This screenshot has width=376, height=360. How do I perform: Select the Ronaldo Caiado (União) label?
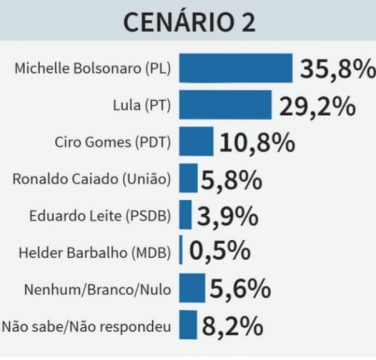pos(92,179)
